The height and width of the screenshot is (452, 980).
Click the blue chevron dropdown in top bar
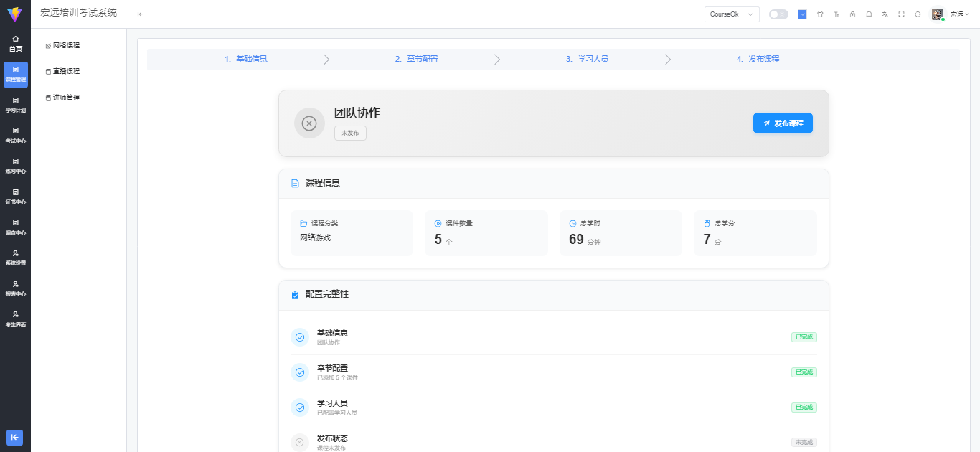coord(802,14)
